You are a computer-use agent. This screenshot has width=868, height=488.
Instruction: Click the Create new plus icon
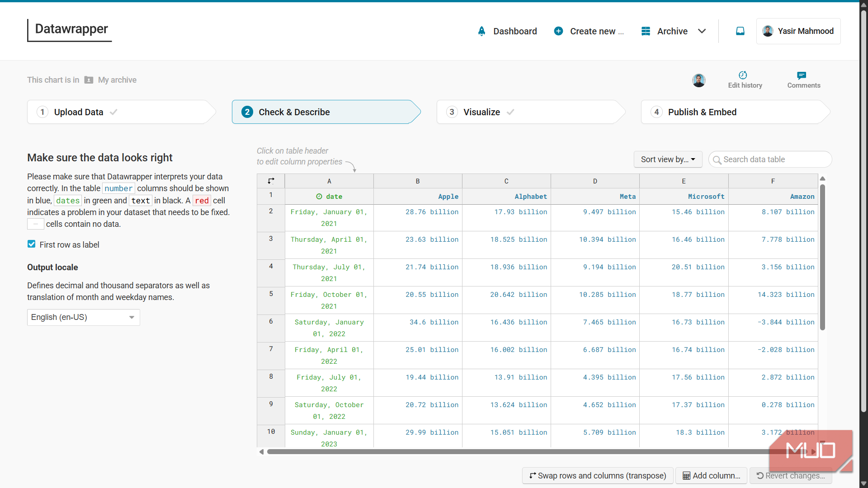click(558, 31)
